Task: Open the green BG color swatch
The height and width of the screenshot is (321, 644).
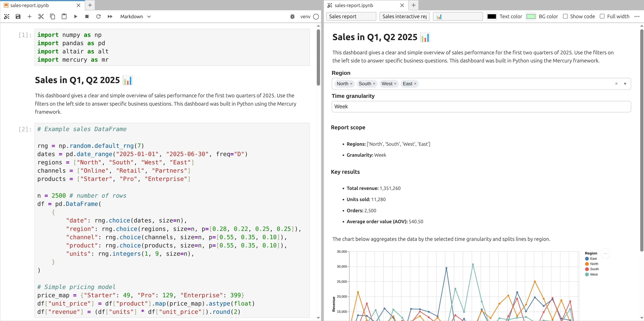Action: (531, 17)
